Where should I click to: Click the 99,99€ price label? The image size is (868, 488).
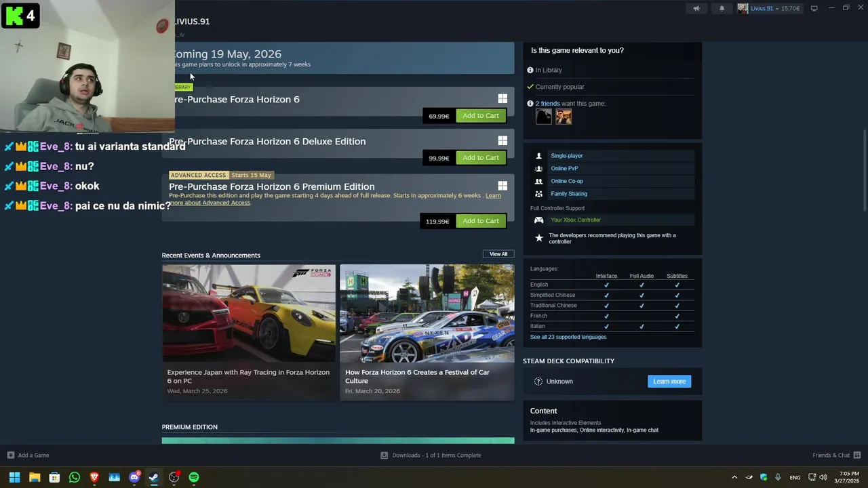click(x=439, y=158)
